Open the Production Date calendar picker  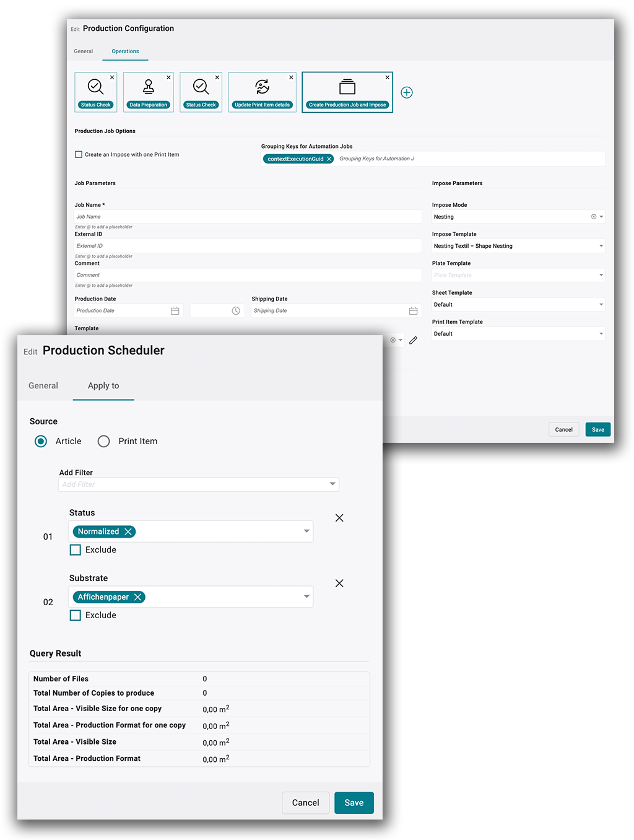click(175, 311)
